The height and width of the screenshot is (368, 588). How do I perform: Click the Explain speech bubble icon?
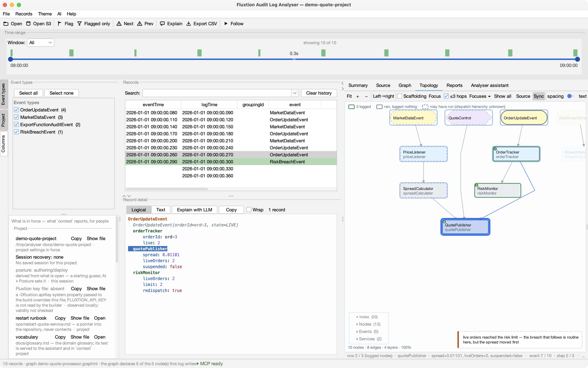point(162,24)
